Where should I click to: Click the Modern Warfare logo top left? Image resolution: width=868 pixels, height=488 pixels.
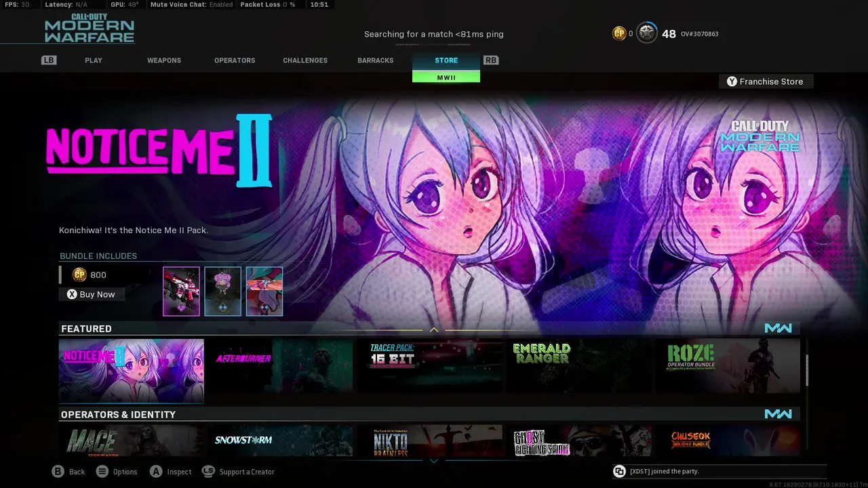pos(90,28)
